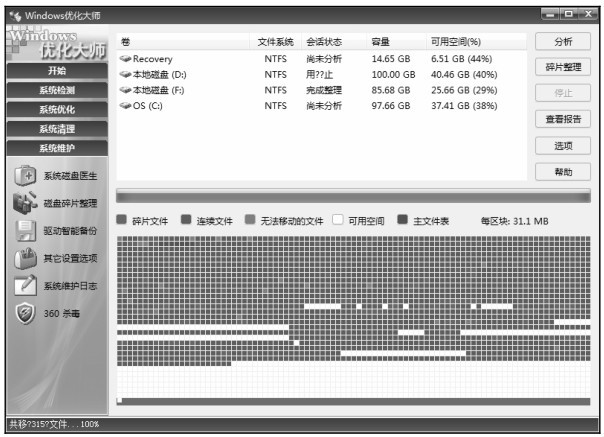
Task: Click the 查看报告 button
Action: tap(563, 119)
